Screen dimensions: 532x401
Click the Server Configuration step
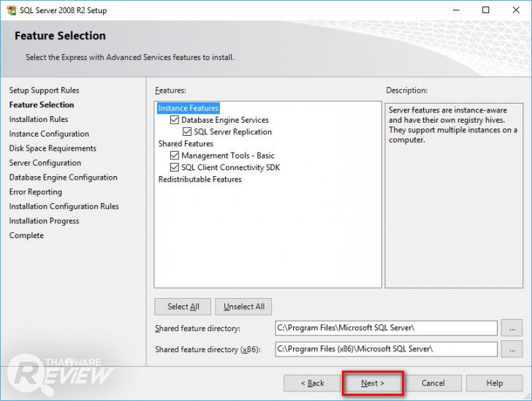45,163
